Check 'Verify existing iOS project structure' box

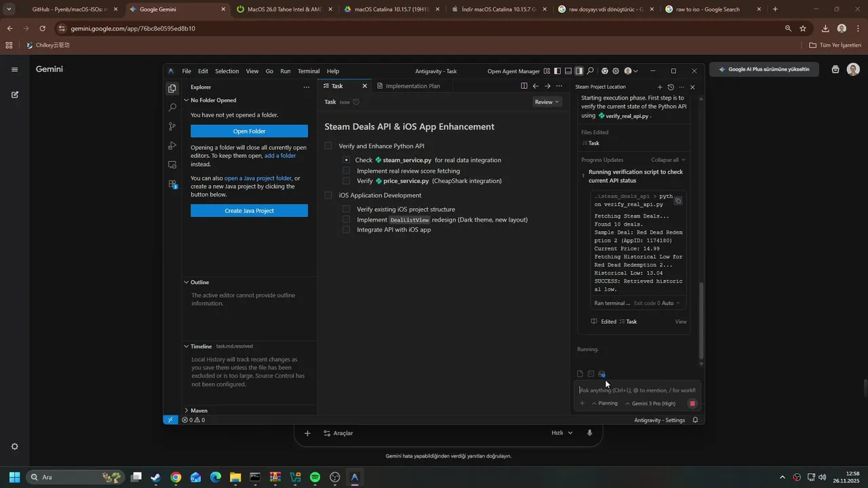[346, 209]
